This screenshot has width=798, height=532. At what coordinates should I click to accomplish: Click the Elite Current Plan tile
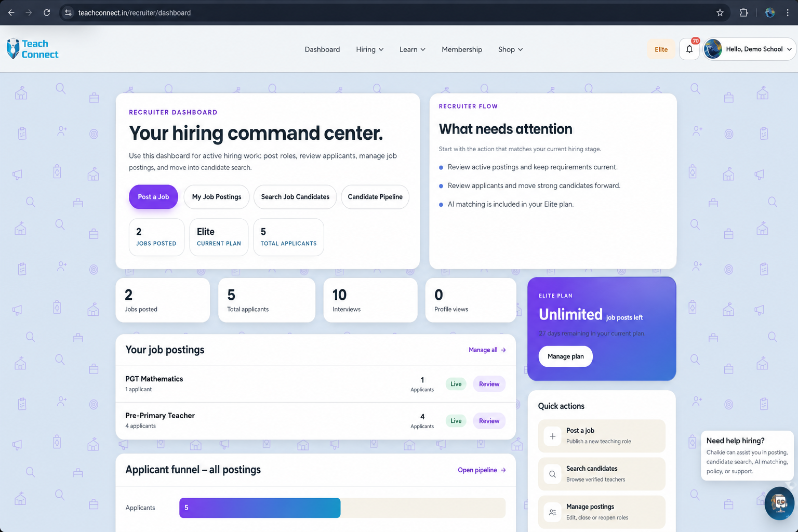coord(219,237)
